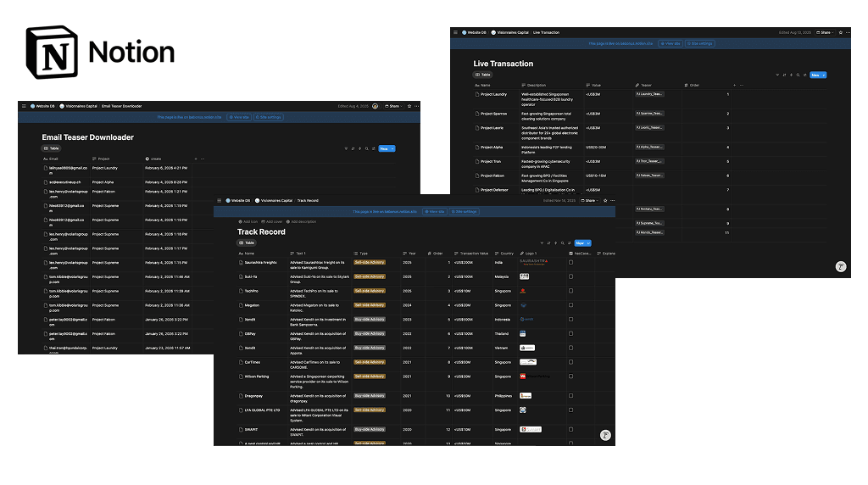Open more options dots in Email Teaser Downloader window
Image resolution: width=868 pixels, height=485 pixels.
click(x=416, y=106)
